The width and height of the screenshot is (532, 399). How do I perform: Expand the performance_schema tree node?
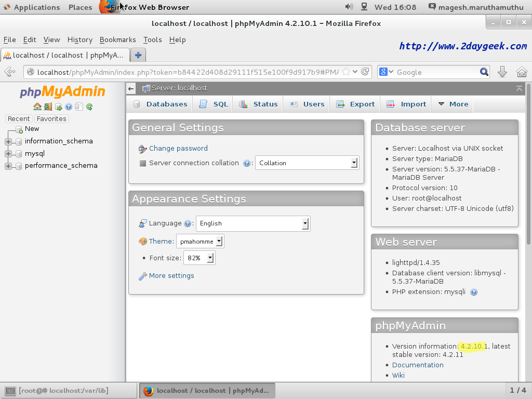(x=8, y=166)
